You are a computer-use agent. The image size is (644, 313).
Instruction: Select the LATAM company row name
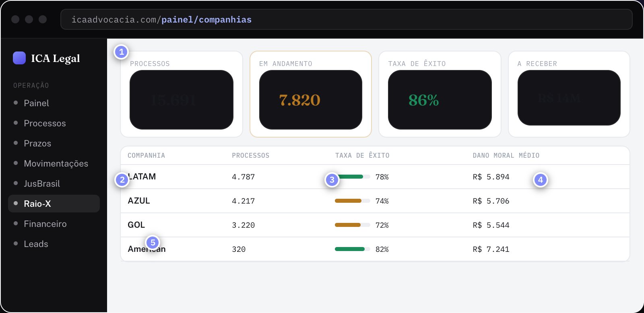[x=142, y=177]
